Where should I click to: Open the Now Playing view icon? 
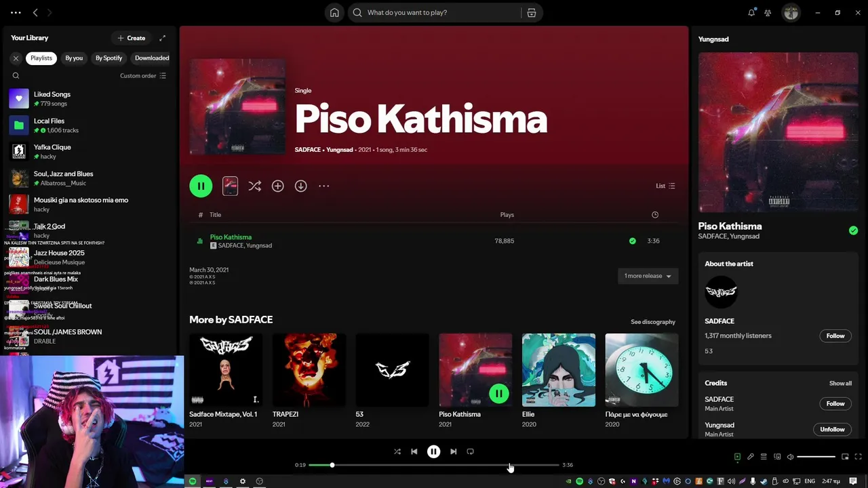pos(737,457)
